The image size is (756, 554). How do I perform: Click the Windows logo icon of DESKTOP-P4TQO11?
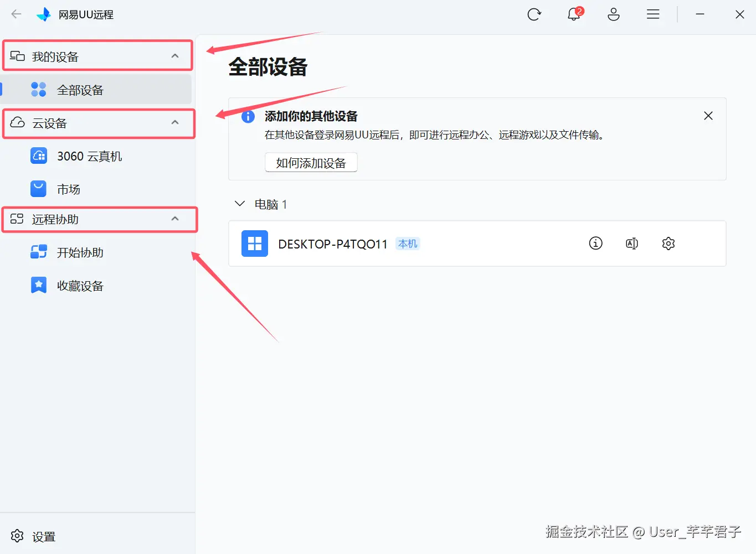tap(255, 244)
